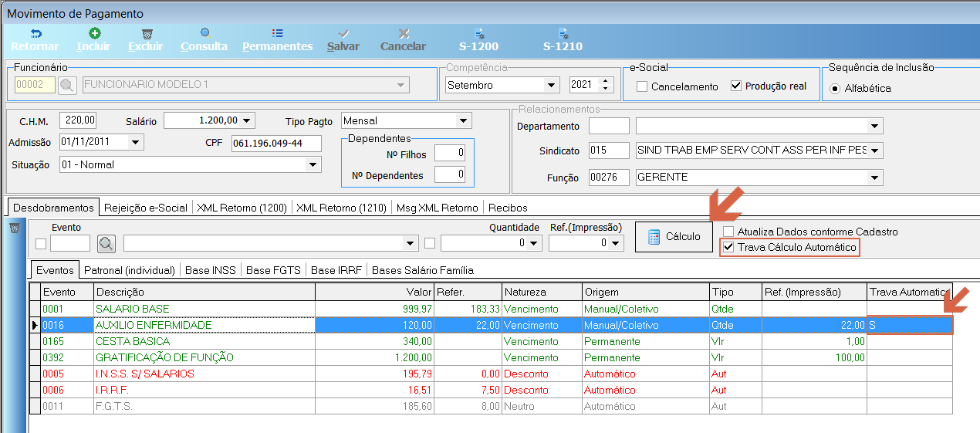The height and width of the screenshot is (433, 980).
Task: Click the CPF input field
Action: coord(275,144)
